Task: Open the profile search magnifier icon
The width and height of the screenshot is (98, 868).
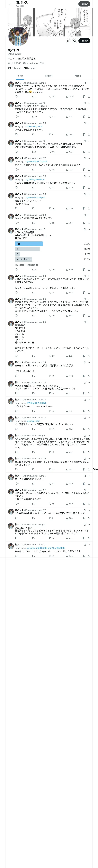Action: [x=74, y=41]
